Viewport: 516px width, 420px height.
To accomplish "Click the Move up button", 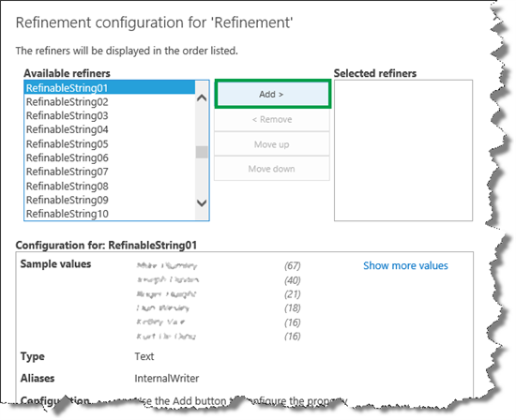I will pyautogui.click(x=272, y=144).
